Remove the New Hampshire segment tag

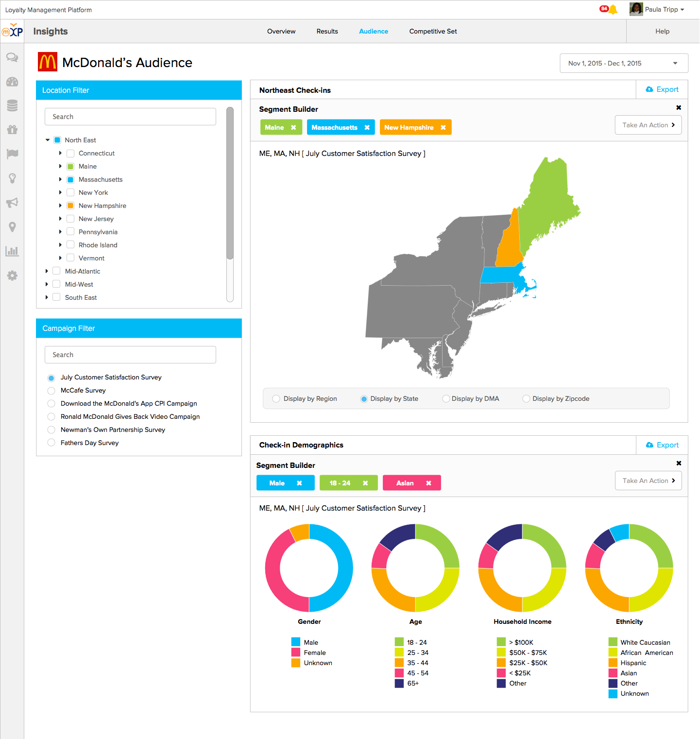coord(443,127)
